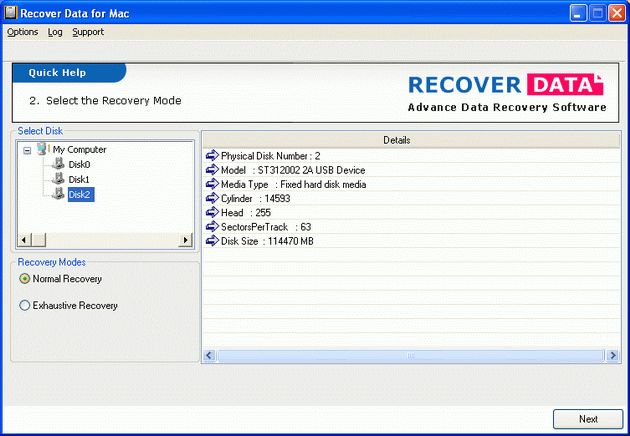The height and width of the screenshot is (436, 630).
Task: Click the title bar application icon
Action: pyautogui.click(x=10, y=12)
